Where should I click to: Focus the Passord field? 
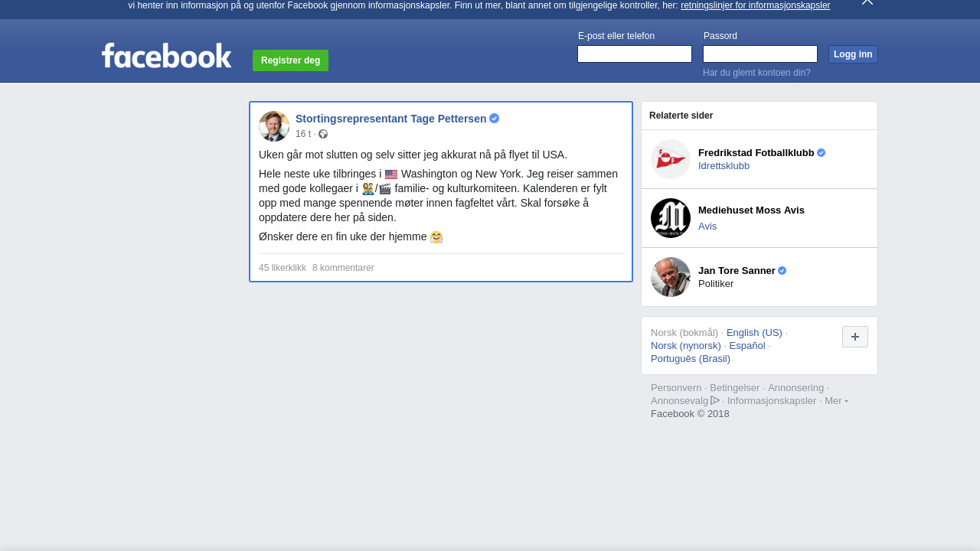(x=760, y=54)
